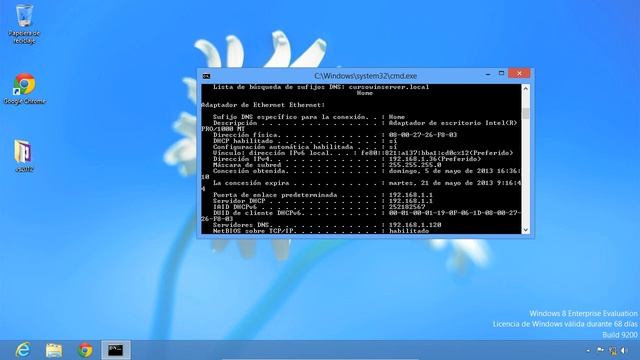This screenshot has width=640, height=360.
Task: Click cmd scrollbar up arrow
Action: pyautogui.click(x=526, y=88)
